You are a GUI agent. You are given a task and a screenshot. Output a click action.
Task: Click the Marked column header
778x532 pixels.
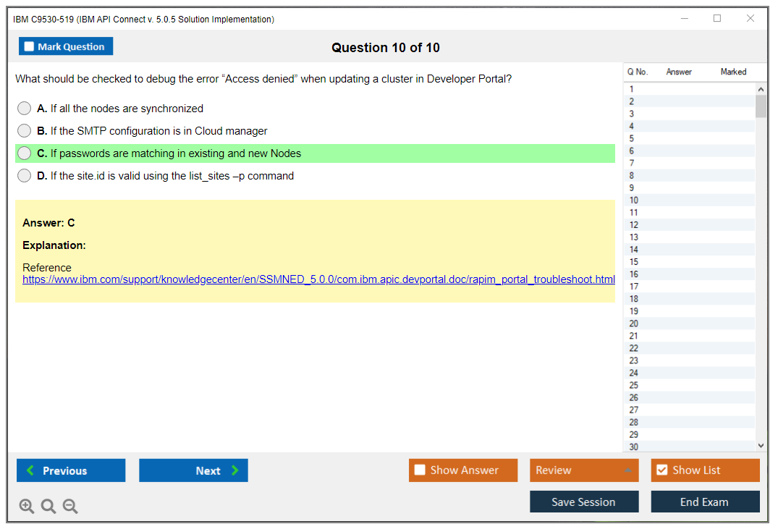click(733, 72)
